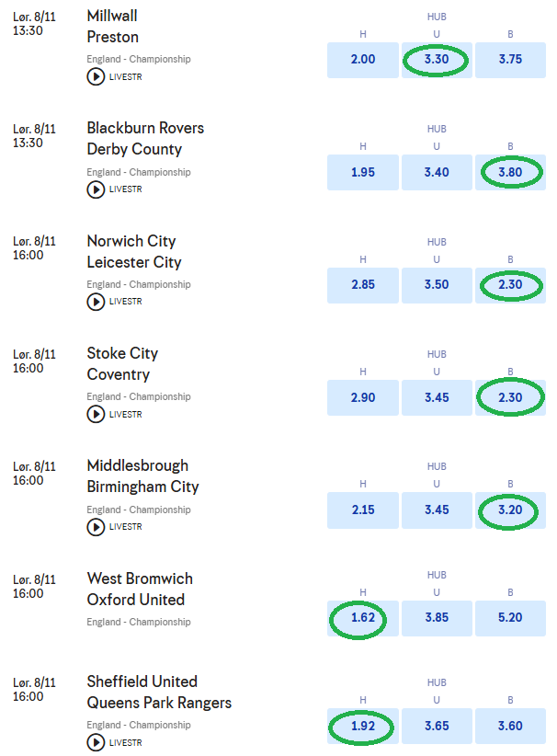Select Sheffield United home odds 1.92
This screenshot has width=557, height=756.
(363, 726)
